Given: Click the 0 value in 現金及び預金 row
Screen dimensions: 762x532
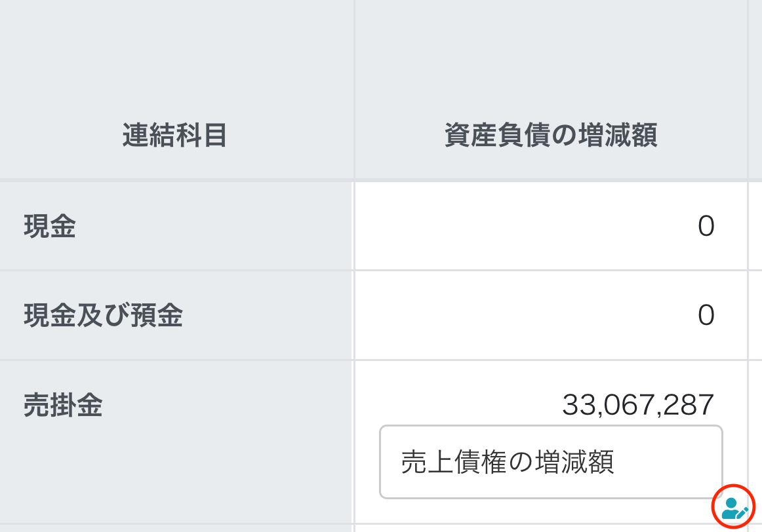Looking at the screenshot, I should (706, 316).
